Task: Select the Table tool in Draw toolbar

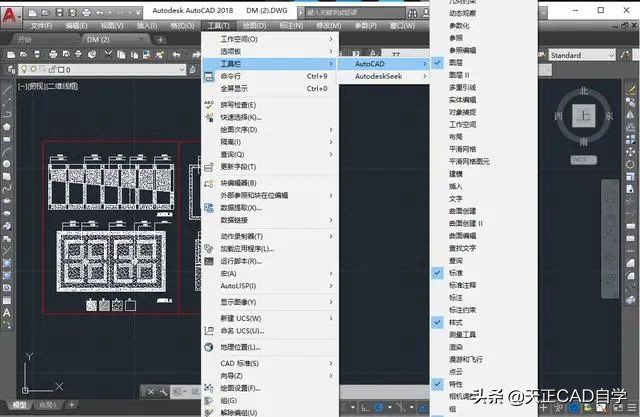Action: [7, 301]
